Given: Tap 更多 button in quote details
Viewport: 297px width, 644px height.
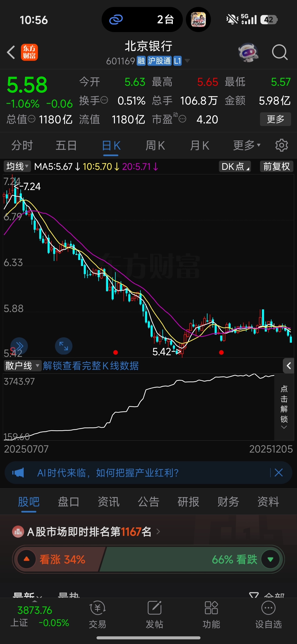Looking at the screenshot, I should [x=275, y=119].
